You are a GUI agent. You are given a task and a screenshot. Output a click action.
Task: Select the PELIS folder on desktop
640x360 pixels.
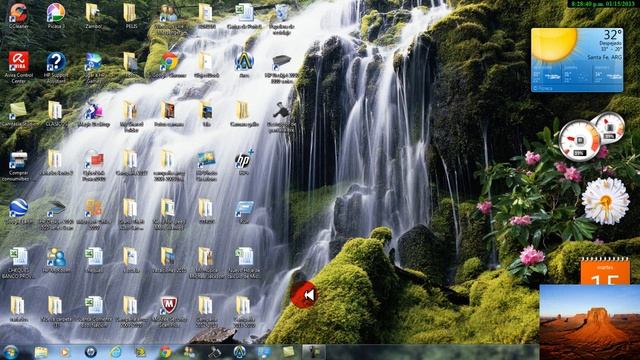coord(130,16)
